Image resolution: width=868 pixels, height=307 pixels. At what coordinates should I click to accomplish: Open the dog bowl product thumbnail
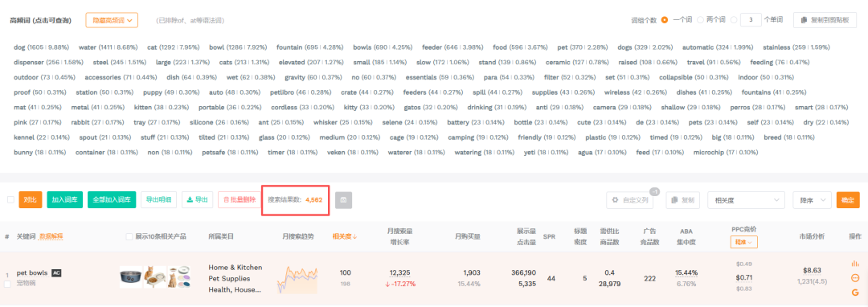[131, 276]
